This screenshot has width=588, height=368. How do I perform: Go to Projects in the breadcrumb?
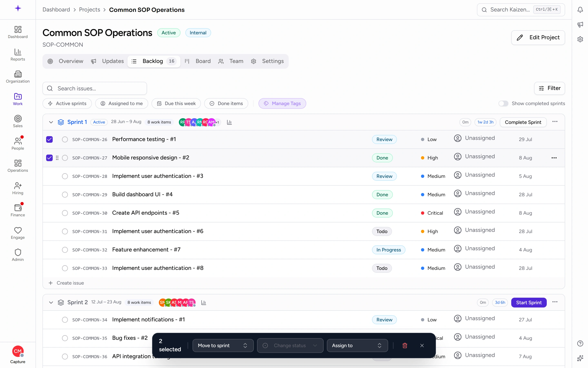(89, 10)
